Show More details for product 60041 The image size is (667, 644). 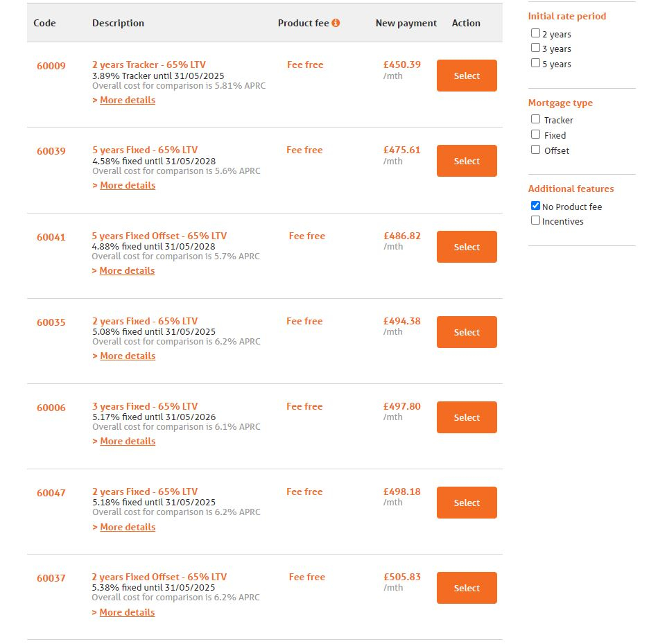[x=126, y=271]
